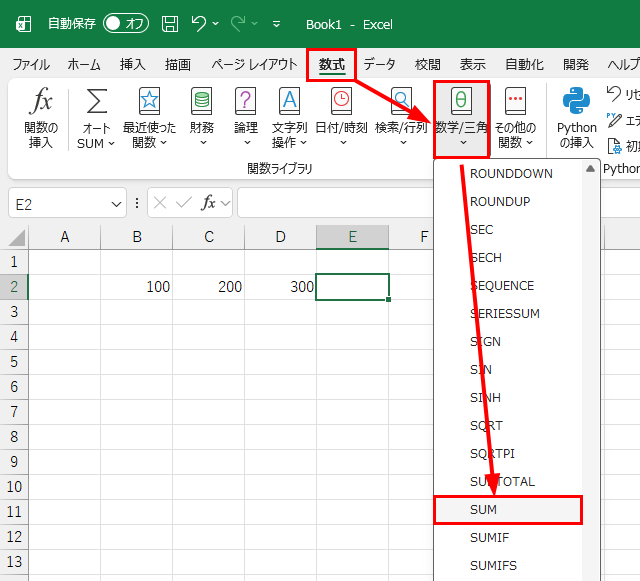Open the Name Box dropdown arrow
640x581 pixels.
click(116, 204)
